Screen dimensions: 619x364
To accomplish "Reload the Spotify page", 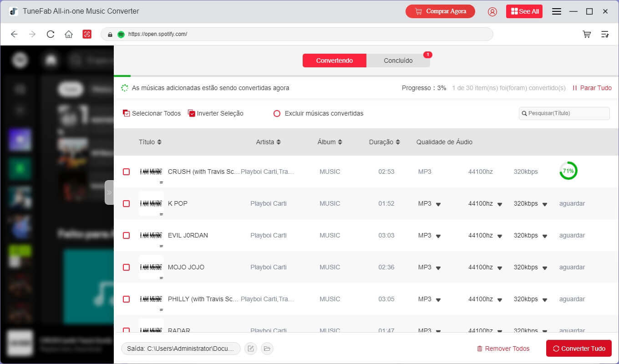I will coord(51,34).
